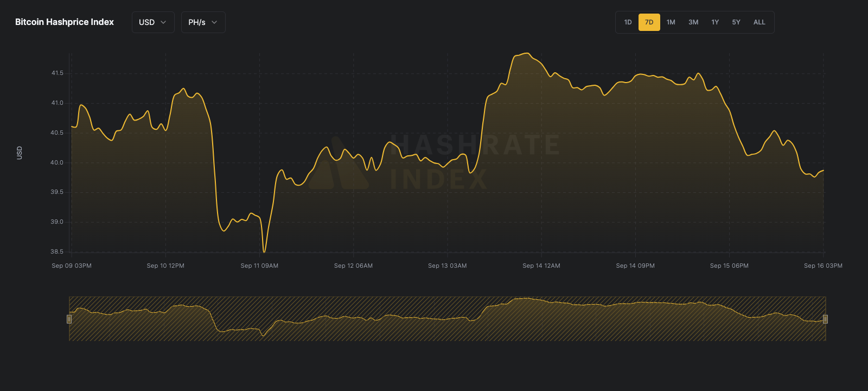Click the chart's highest peak before Sep 14 12AM
Viewport: 868px width, 391px height.
tap(527, 53)
